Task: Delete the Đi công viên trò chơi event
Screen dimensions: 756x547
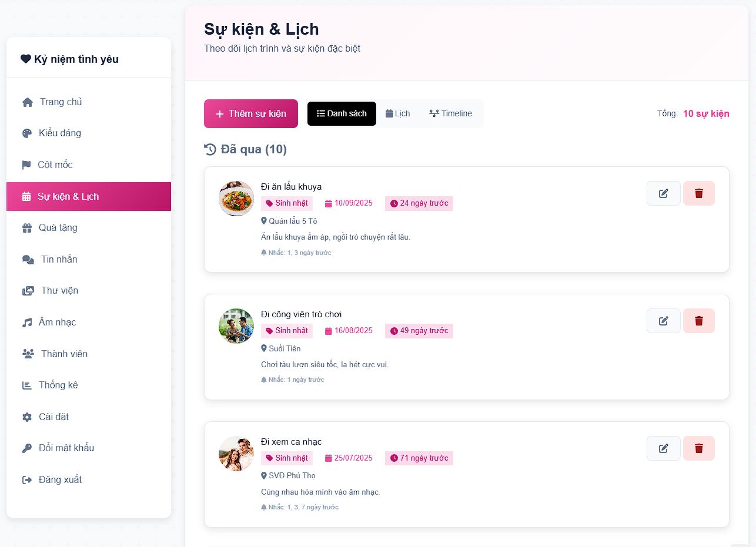Action: pyautogui.click(x=698, y=321)
